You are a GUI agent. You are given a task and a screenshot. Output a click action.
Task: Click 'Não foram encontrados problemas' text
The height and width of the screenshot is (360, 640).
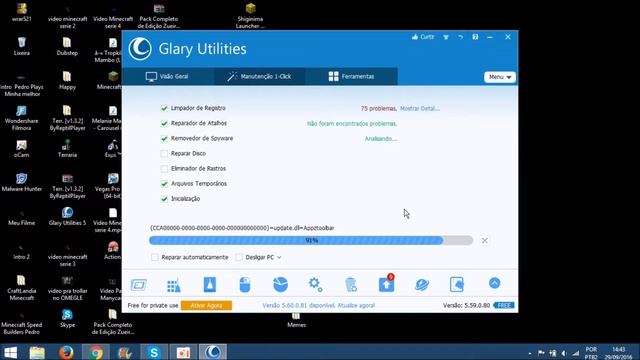pyautogui.click(x=352, y=124)
